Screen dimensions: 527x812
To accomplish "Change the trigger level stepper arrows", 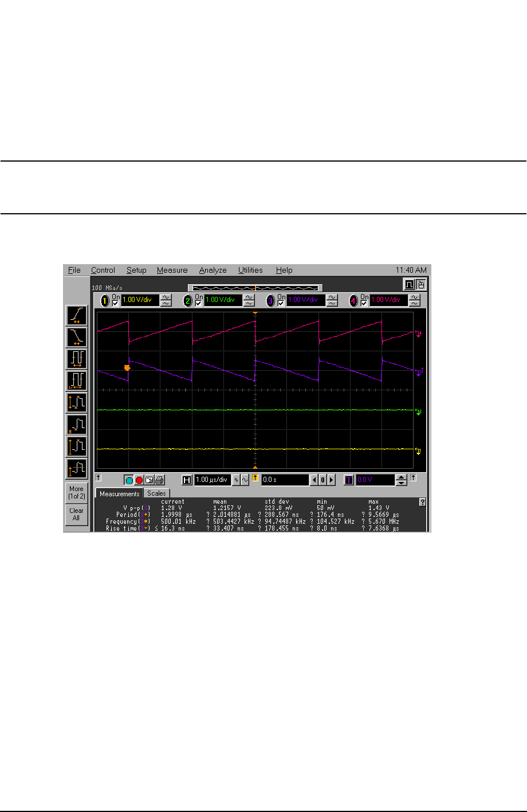I will click(402, 480).
